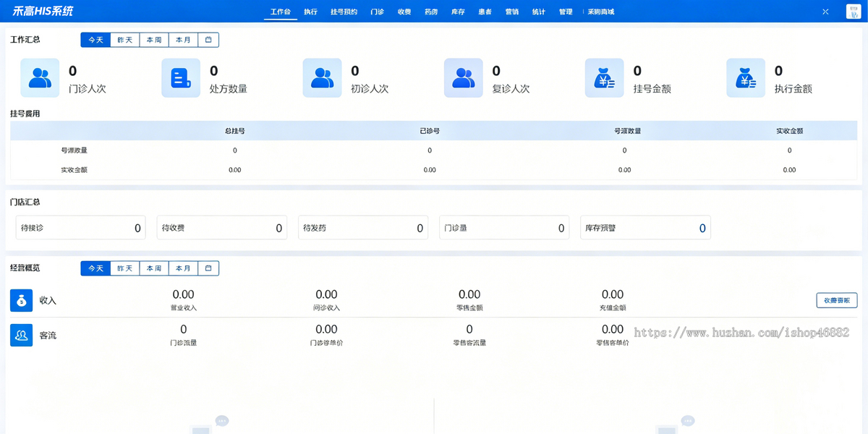Click the 问诊收入 value
This screenshot has height=434, width=868.
pyautogui.click(x=326, y=294)
